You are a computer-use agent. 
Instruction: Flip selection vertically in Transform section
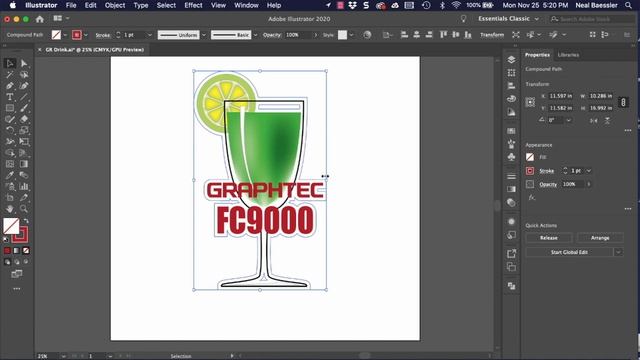coord(607,120)
